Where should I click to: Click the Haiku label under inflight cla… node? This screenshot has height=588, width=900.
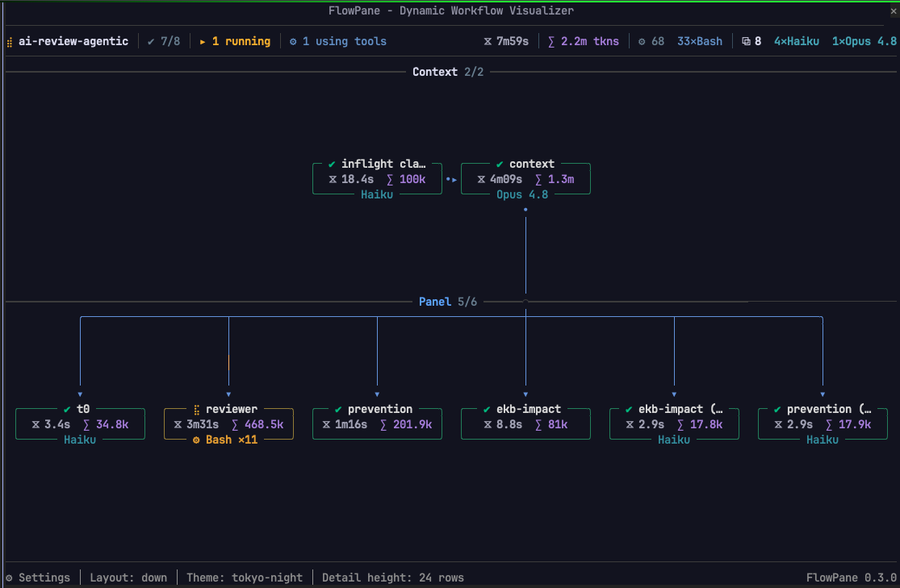pos(377,194)
